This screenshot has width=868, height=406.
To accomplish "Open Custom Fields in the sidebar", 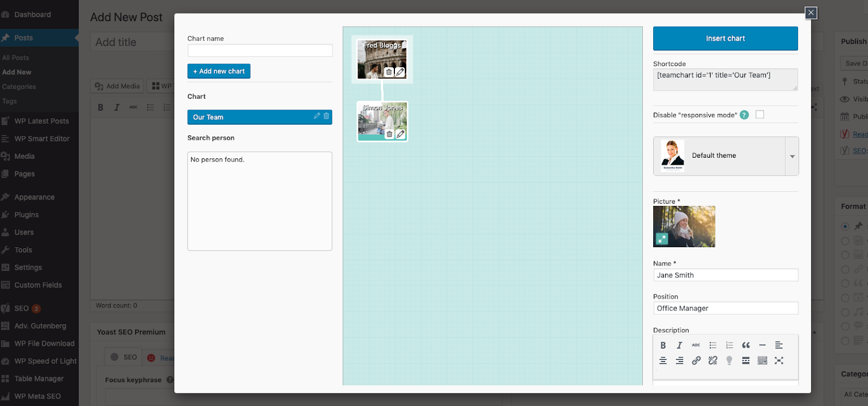I will pyautogui.click(x=39, y=285).
